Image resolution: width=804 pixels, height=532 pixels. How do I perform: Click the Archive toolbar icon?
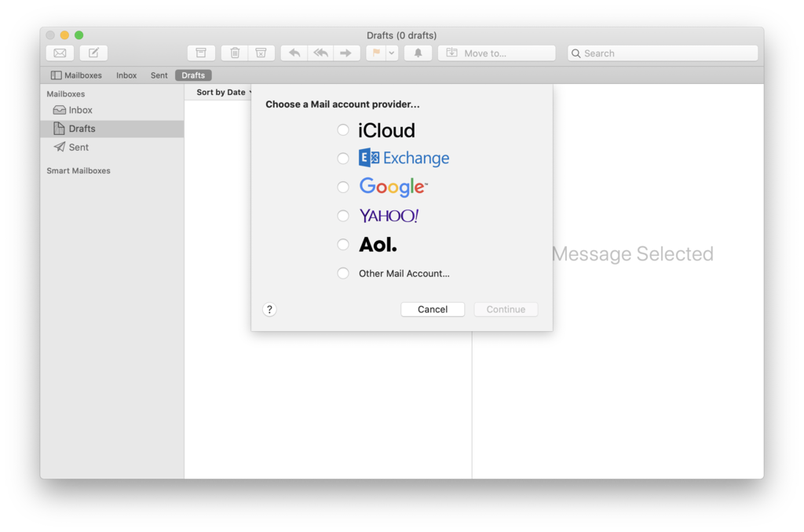pyautogui.click(x=201, y=53)
